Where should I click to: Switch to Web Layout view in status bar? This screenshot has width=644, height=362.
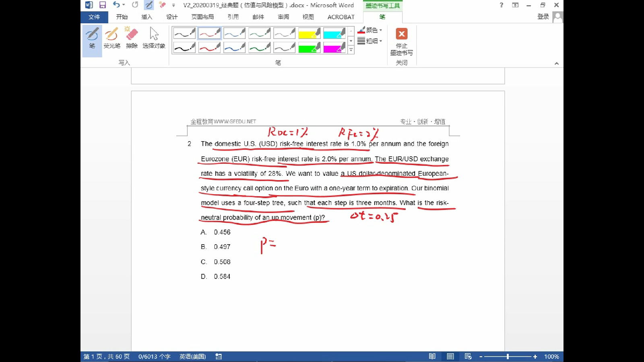tap(468, 356)
